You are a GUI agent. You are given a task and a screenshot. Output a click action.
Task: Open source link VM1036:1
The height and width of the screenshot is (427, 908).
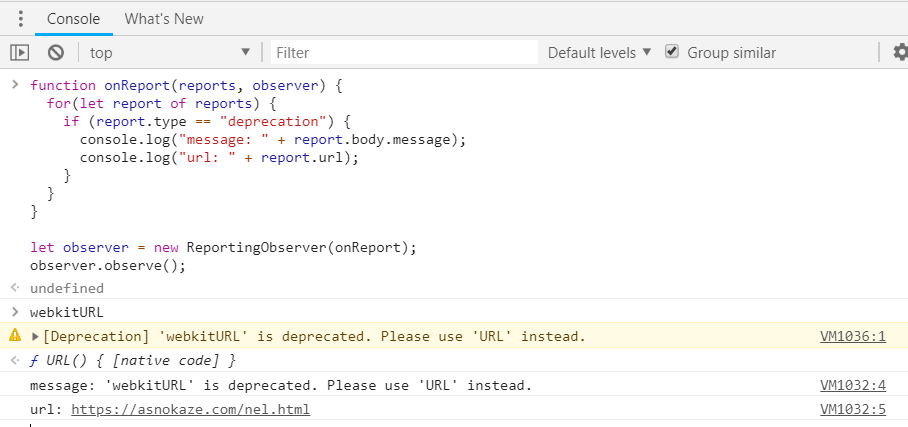(852, 336)
